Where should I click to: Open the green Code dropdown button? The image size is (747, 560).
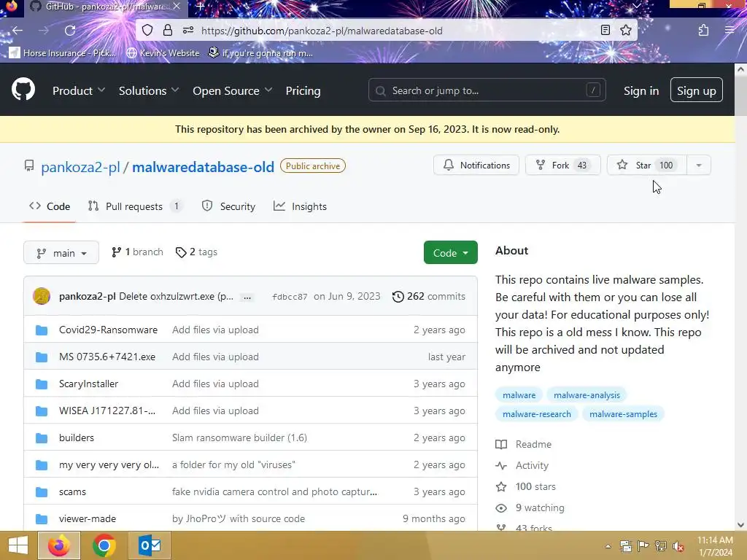(x=450, y=253)
